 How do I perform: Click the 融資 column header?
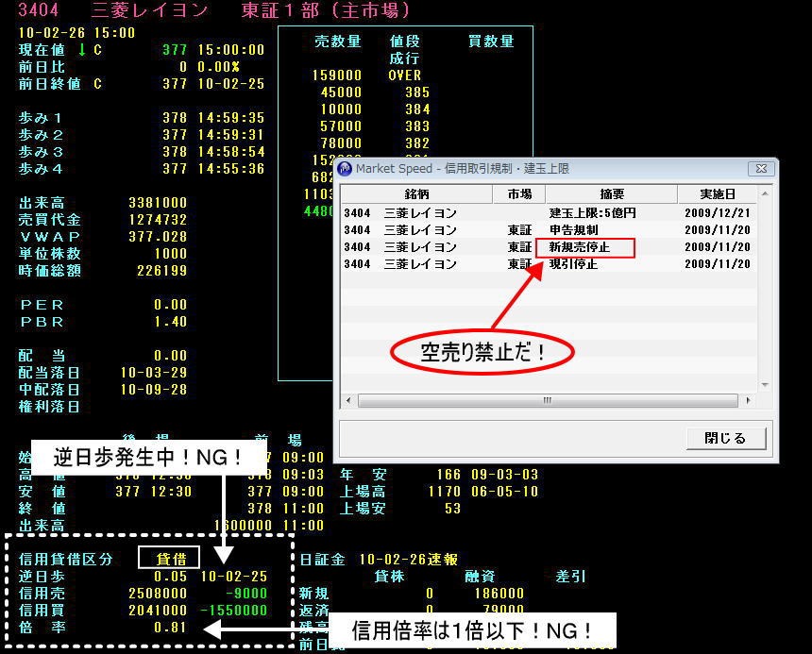(x=480, y=577)
